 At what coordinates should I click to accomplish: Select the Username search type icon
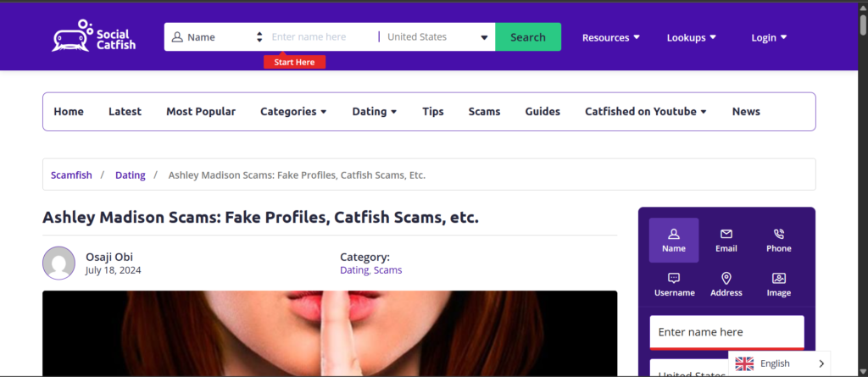(674, 278)
